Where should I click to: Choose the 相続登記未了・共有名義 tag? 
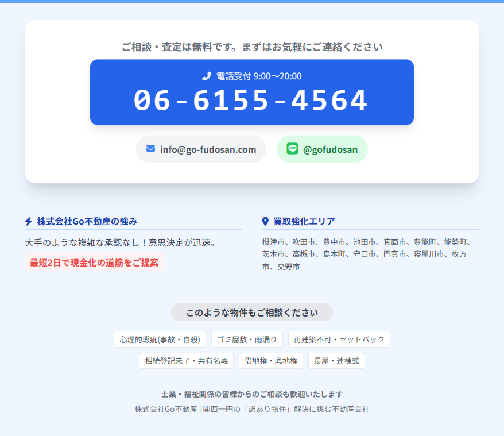[x=186, y=361]
